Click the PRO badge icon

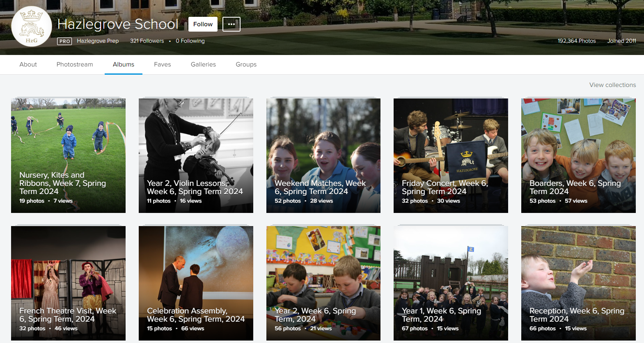pos(64,41)
